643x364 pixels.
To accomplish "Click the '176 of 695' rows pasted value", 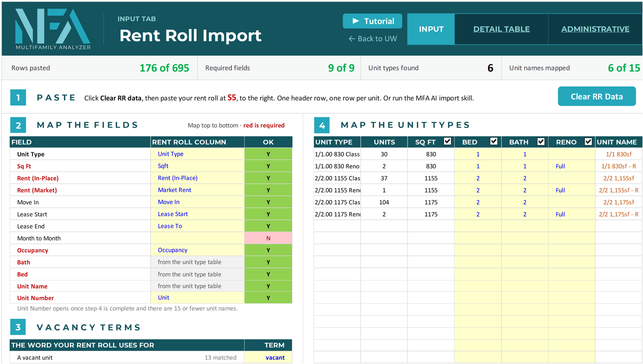I will click(x=164, y=68).
